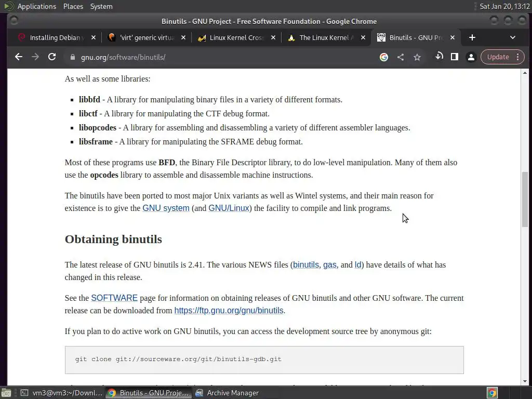Open the Google icon in address bar
The image size is (532, 399).
pyautogui.click(x=384, y=57)
